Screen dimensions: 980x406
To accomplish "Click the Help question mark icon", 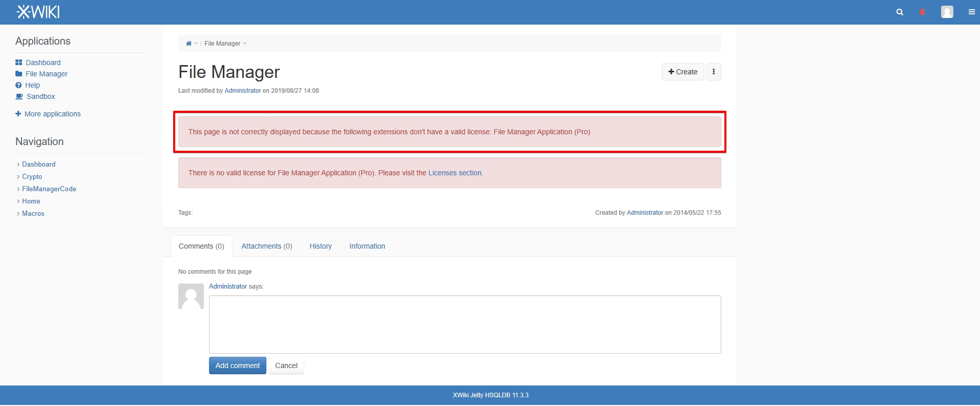I will 18,85.
